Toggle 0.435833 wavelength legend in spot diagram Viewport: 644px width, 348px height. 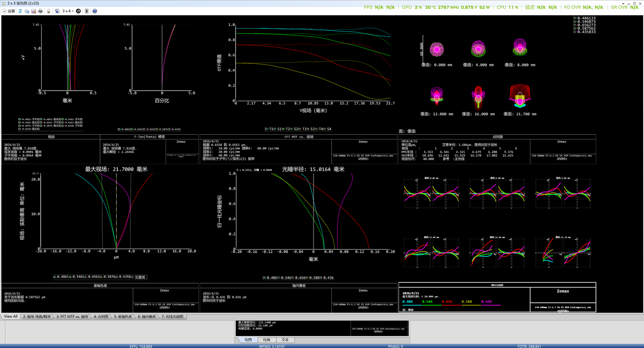point(585,32)
